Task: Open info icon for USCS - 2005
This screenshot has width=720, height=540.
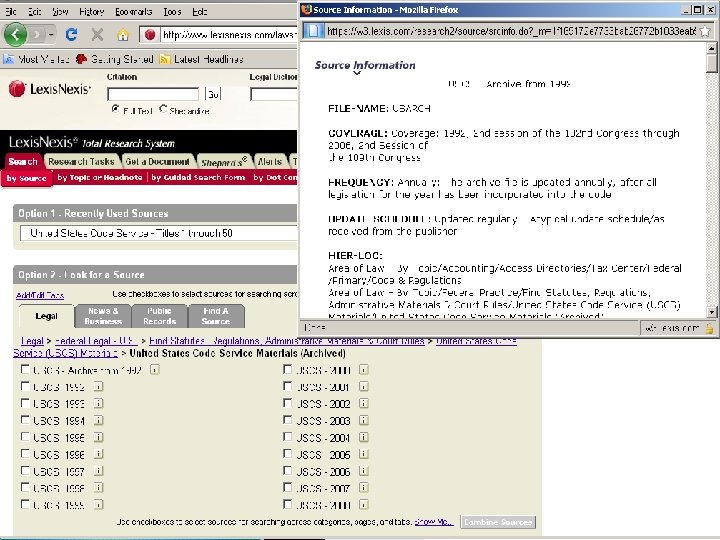Action: (364, 454)
